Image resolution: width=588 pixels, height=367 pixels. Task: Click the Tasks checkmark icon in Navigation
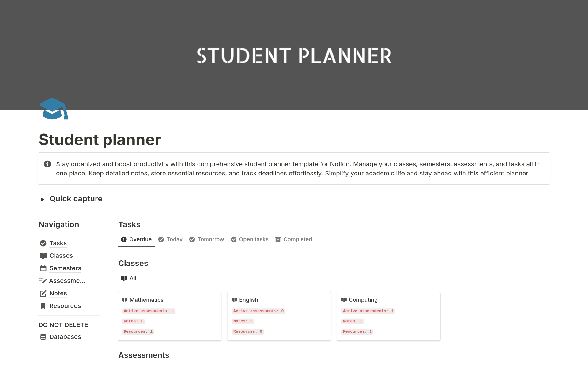tap(43, 243)
